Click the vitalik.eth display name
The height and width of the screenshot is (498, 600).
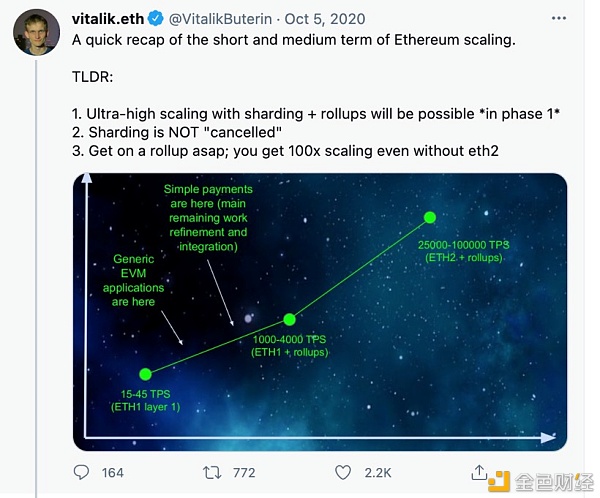(108, 18)
